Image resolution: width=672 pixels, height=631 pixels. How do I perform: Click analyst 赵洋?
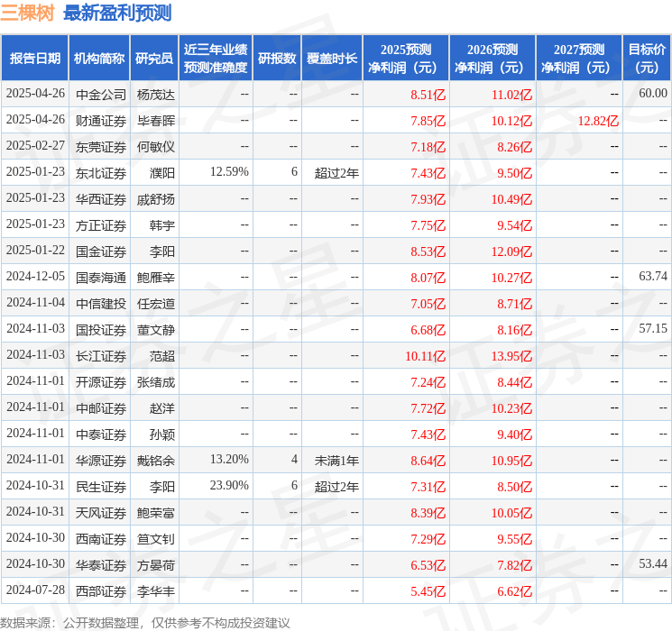162,408
